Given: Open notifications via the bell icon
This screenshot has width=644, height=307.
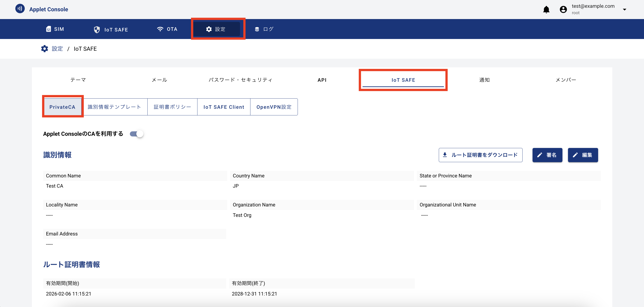Looking at the screenshot, I should pos(546,10).
